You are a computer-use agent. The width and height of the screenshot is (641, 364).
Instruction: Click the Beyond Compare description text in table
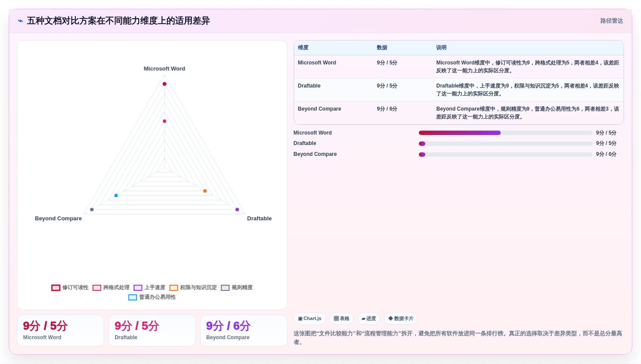pos(528,113)
